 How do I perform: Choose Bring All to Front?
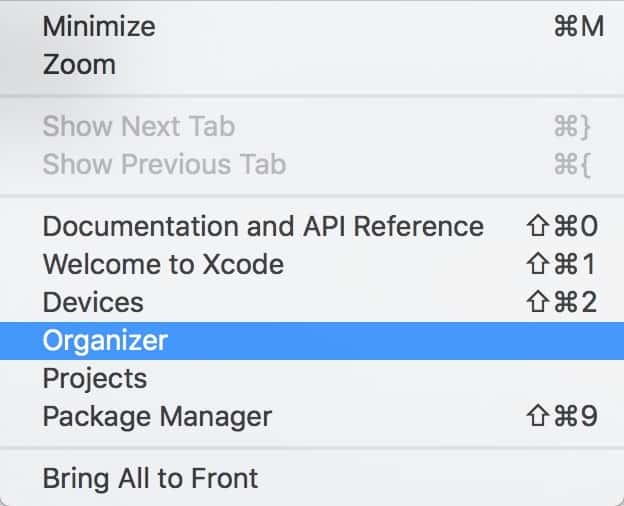click(312, 478)
